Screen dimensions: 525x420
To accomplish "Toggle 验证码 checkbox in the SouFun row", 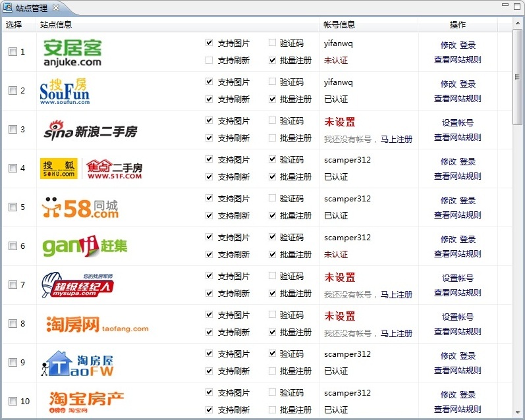I will click(272, 82).
